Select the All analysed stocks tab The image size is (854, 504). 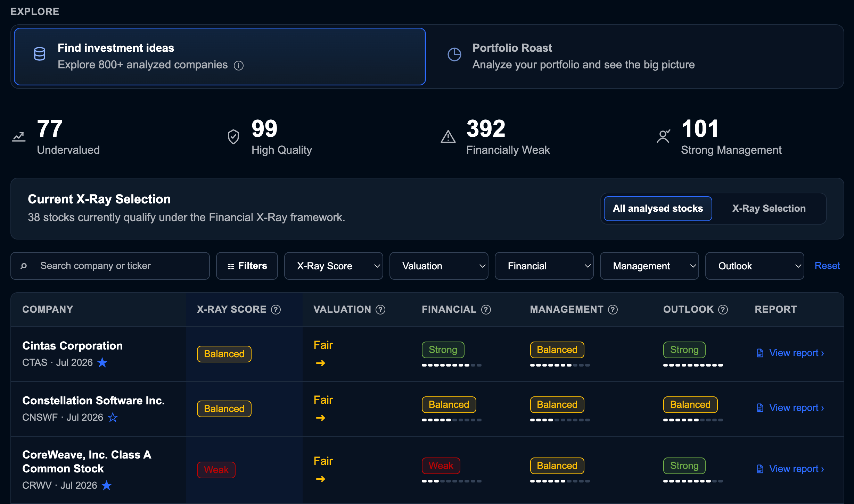(x=658, y=208)
